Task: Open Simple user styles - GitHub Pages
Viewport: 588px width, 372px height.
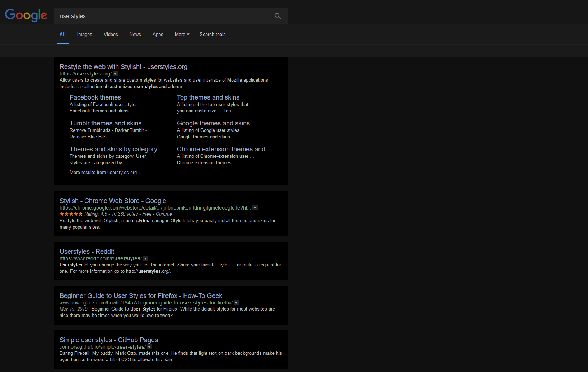Action: pos(109,340)
